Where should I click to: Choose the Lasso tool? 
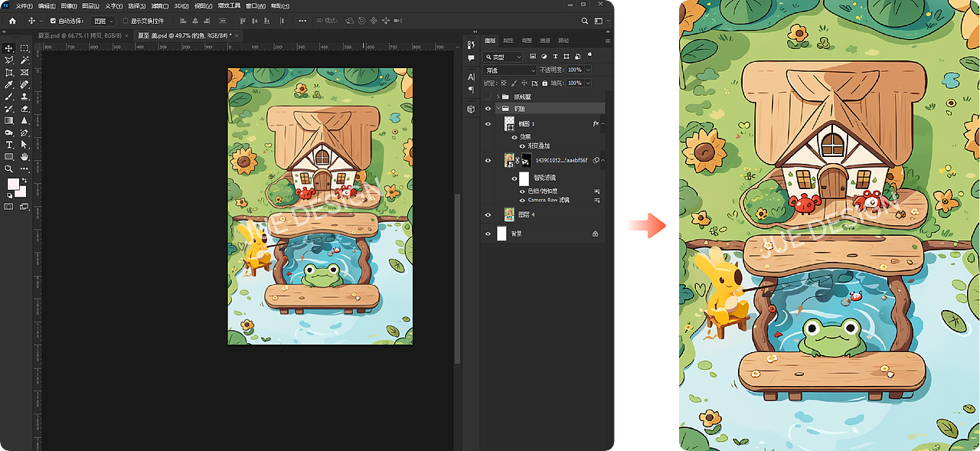(x=9, y=60)
